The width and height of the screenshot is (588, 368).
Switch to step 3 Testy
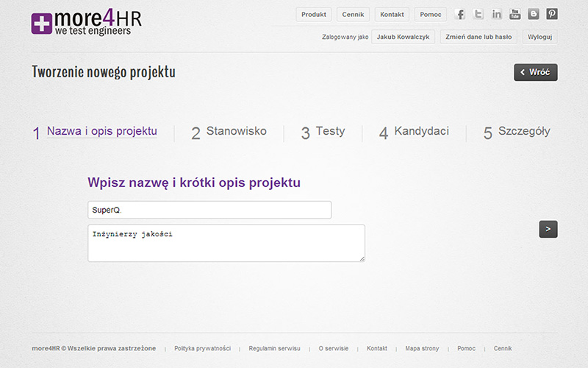tap(323, 132)
